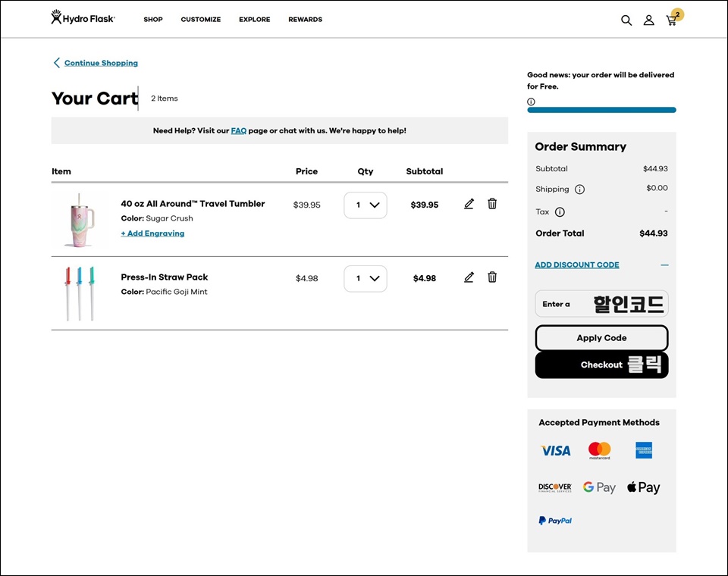Select the Discover payment logo

click(555, 487)
